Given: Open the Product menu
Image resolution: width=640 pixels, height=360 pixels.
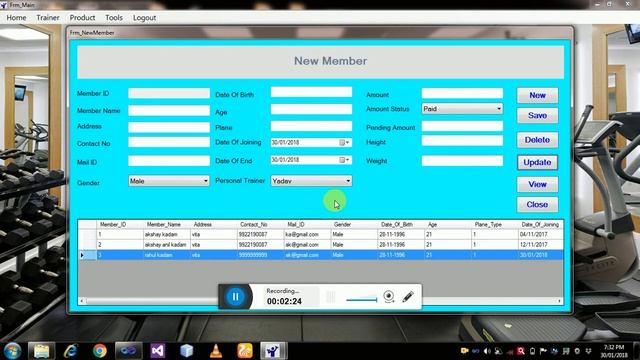Looking at the screenshot, I should [82, 18].
